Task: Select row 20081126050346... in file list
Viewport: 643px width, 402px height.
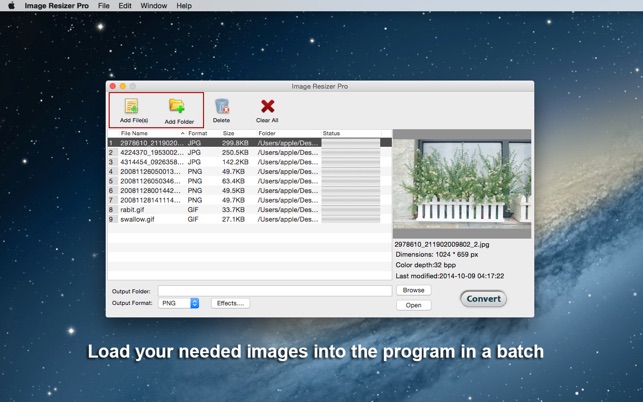Action: (250, 181)
